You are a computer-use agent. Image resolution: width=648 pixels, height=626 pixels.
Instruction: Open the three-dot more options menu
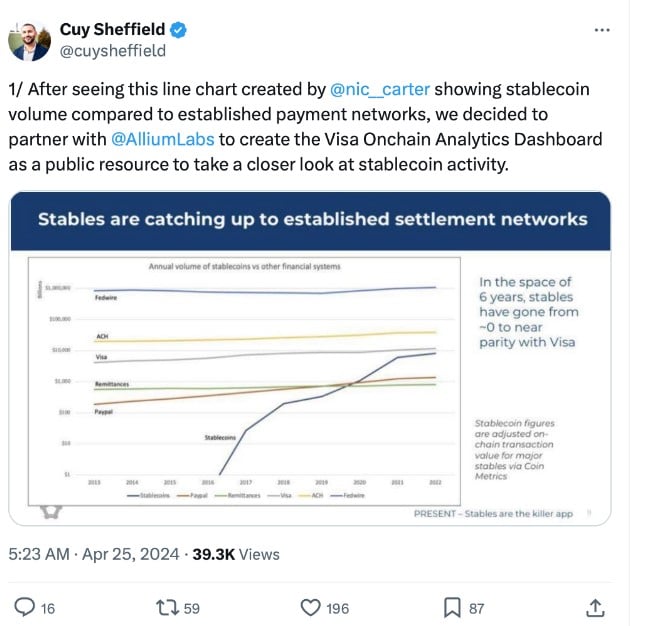pyautogui.click(x=601, y=30)
